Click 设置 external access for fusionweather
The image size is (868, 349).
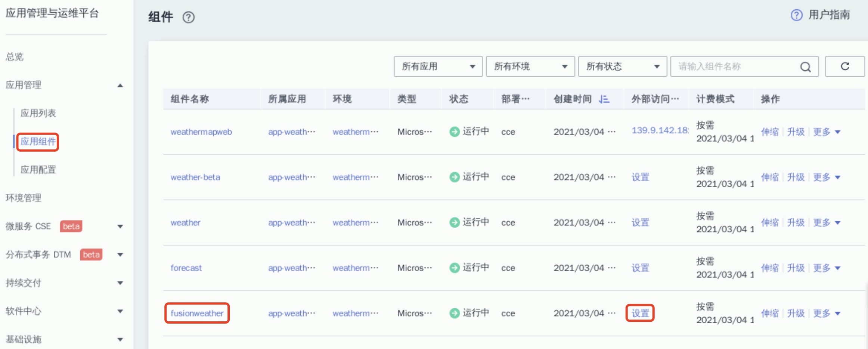tap(640, 313)
